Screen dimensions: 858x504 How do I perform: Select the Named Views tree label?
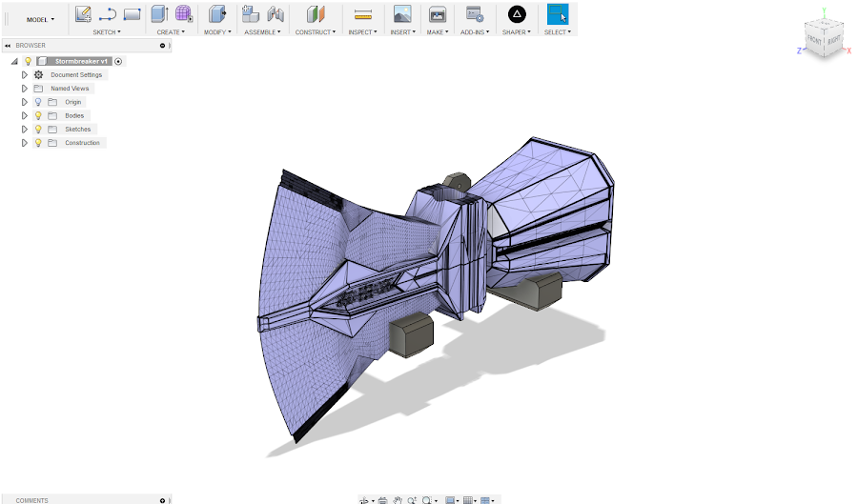pos(70,89)
